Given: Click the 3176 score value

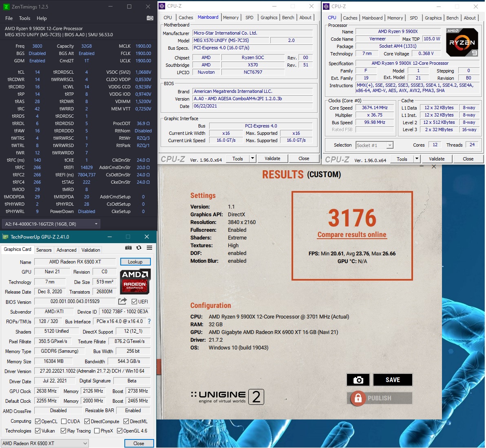Looking at the screenshot, I should (x=352, y=217).
